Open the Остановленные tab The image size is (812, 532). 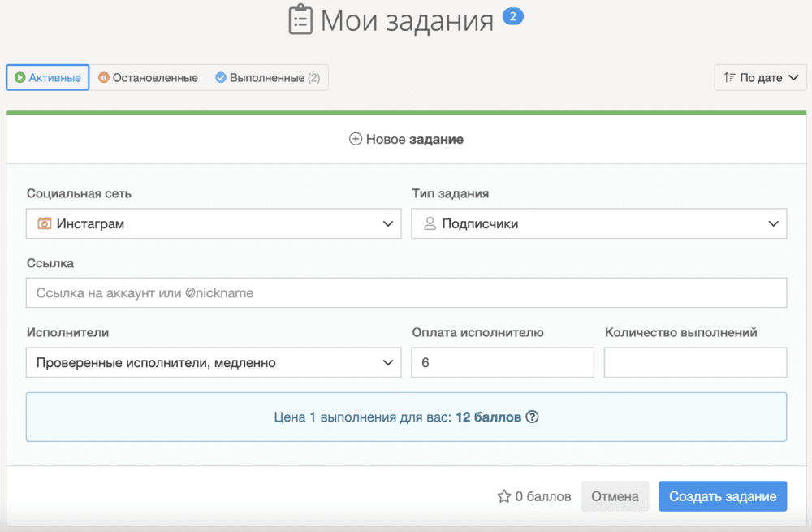click(148, 78)
